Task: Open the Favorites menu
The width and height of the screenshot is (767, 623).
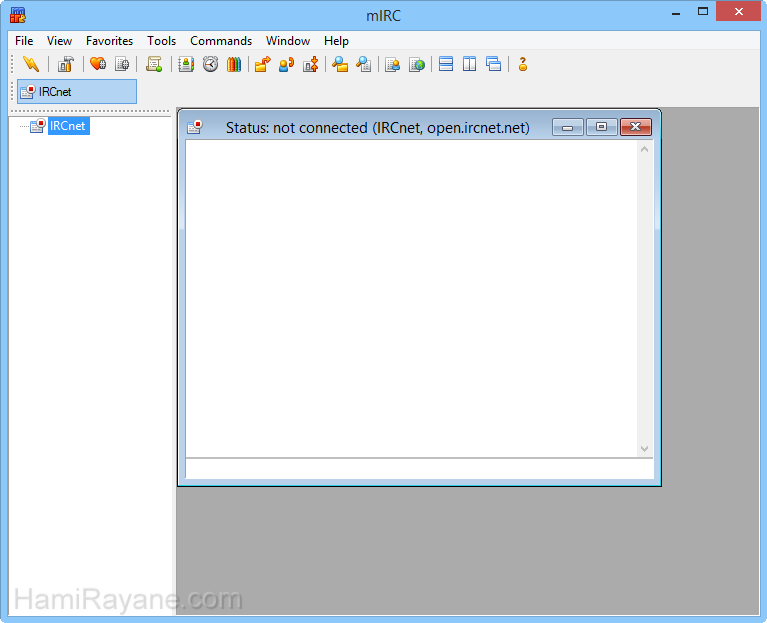Action: pos(109,41)
